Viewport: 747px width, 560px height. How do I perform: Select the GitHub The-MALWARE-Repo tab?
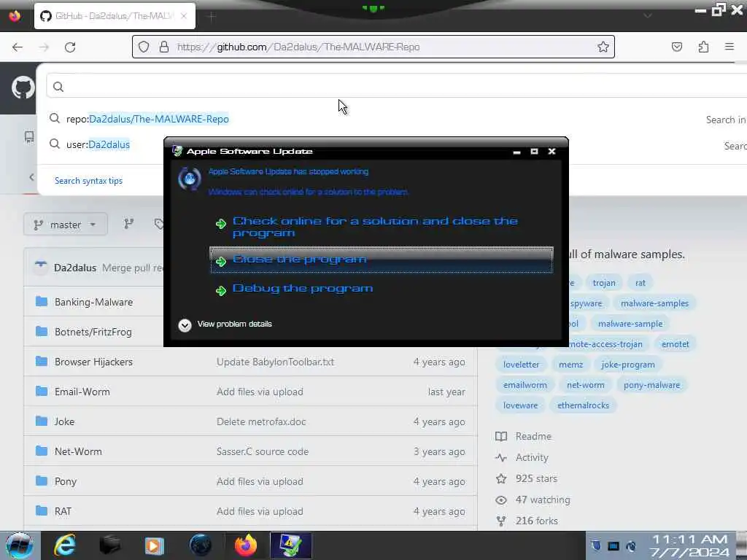(115, 16)
